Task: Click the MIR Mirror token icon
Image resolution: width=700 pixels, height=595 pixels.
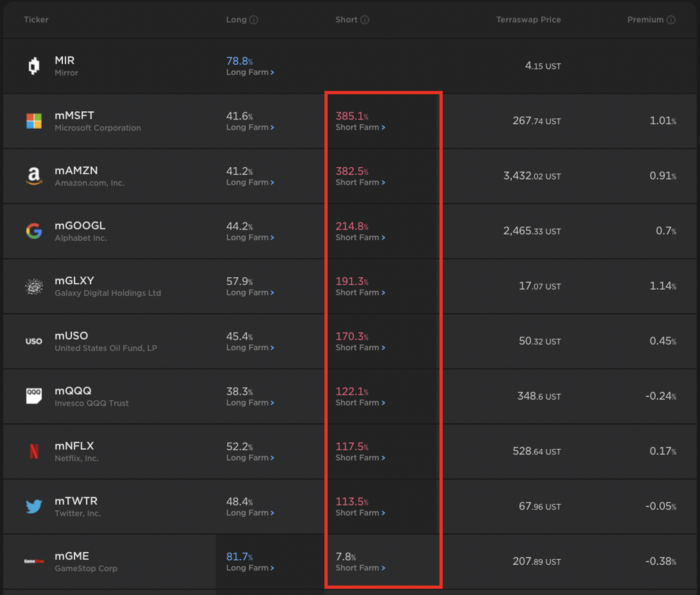Action: click(x=34, y=66)
